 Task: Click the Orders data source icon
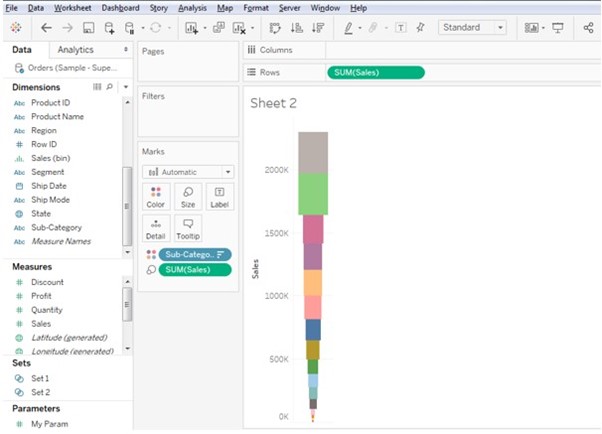[19, 68]
